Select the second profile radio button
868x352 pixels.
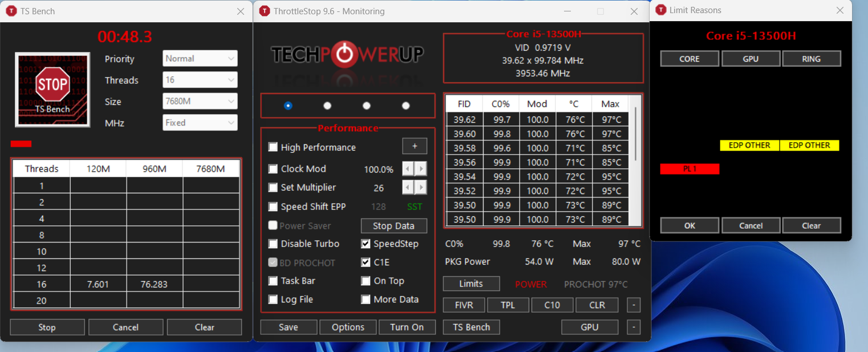(x=327, y=106)
